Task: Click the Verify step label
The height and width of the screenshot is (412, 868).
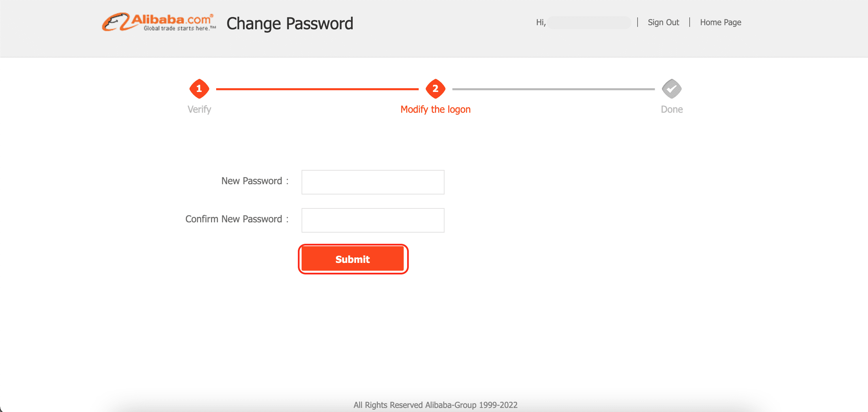Action: 199,109
